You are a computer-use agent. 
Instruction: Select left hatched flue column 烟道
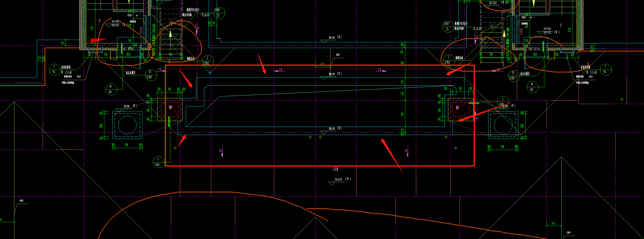pyautogui.click(x=170, y=110)
